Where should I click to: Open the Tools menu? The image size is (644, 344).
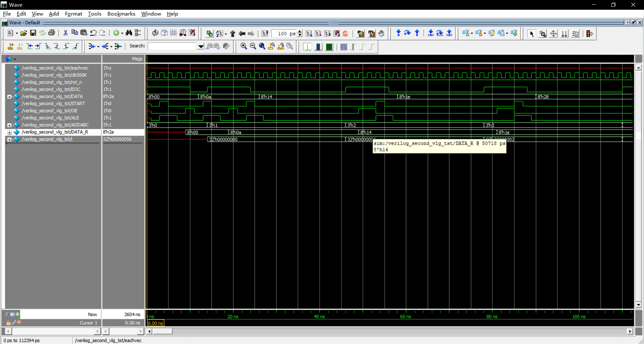tap(95, 14)
